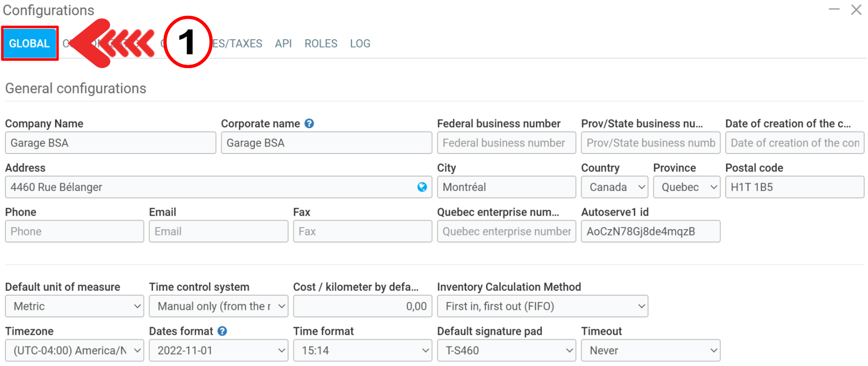Open the Time control system dropdown

tap(219, 306)
